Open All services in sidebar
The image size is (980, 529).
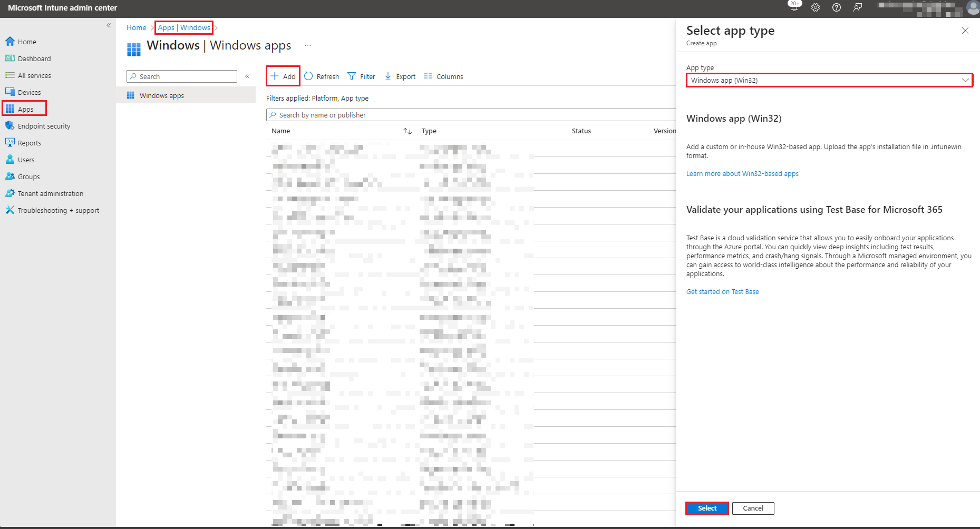(34, 75)
